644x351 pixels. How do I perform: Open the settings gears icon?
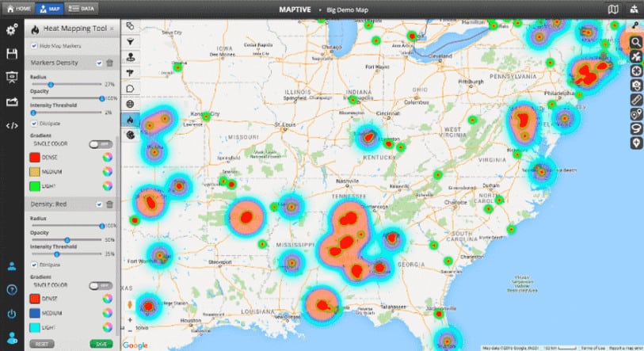11,30
